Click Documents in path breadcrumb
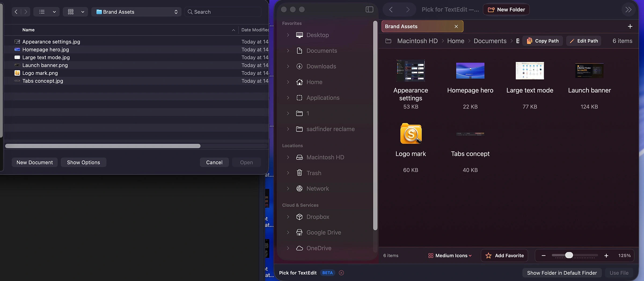 pos(490,41)
